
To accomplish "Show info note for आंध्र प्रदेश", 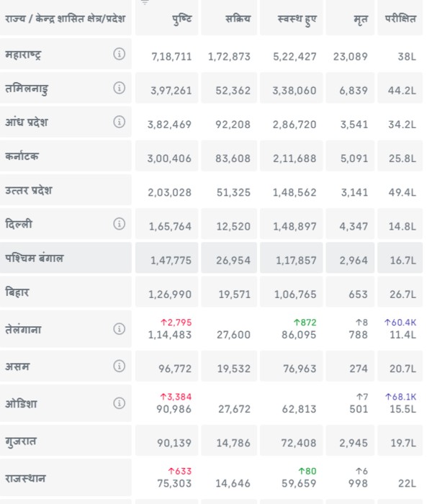I will 120,122.
